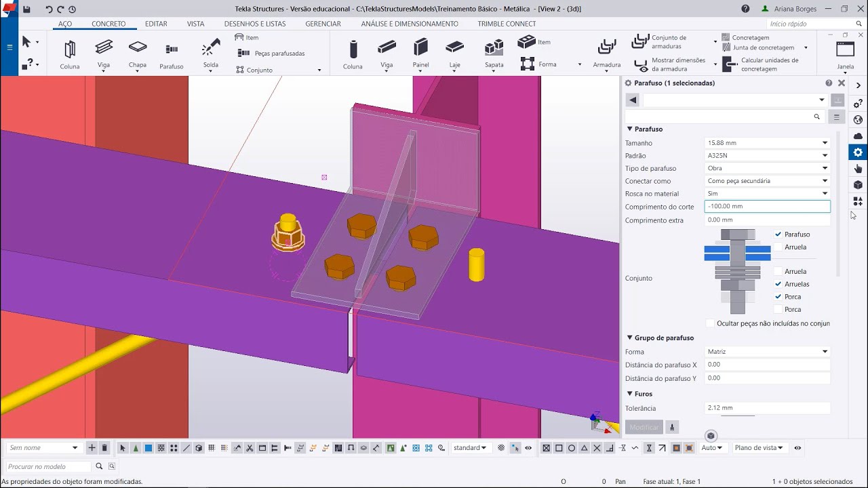The image size is (868, 488).
Task: Switch to the CONCRETO ribbon tab
Action: [109, 24]
